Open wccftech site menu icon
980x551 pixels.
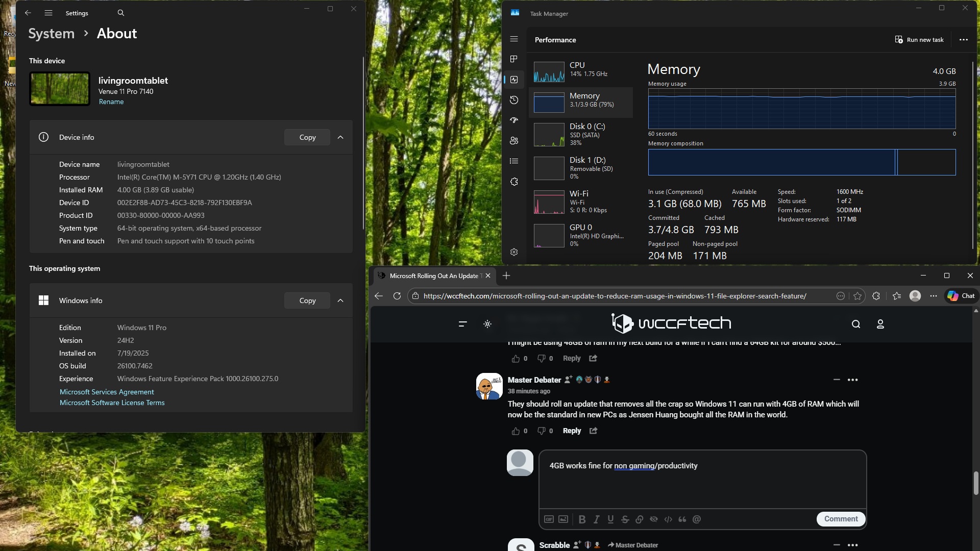(x=462, y=324)
